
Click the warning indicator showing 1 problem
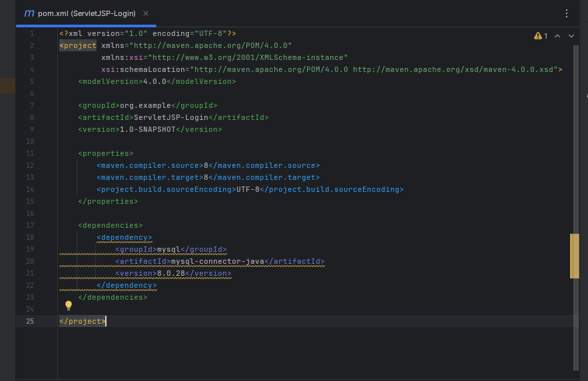[541, 36]
